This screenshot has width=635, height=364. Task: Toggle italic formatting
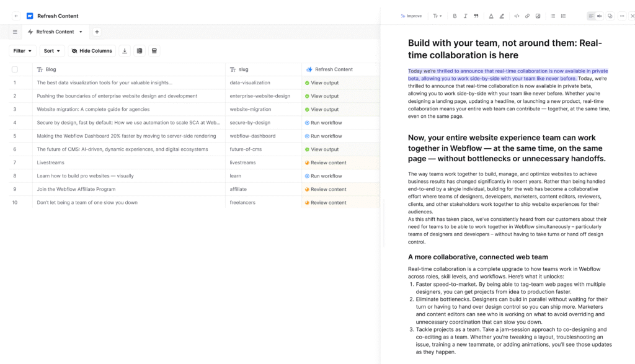pyautogui.click(x=465, y=16)
